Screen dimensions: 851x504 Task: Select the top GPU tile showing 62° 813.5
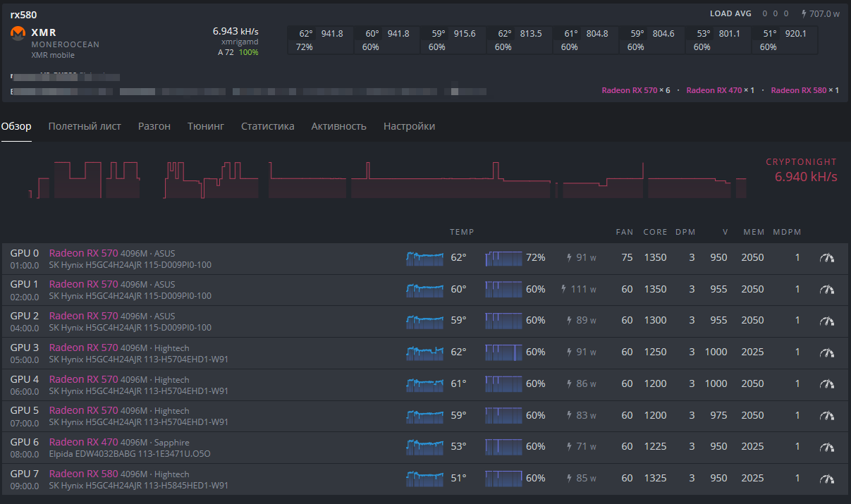pos(520,40)
